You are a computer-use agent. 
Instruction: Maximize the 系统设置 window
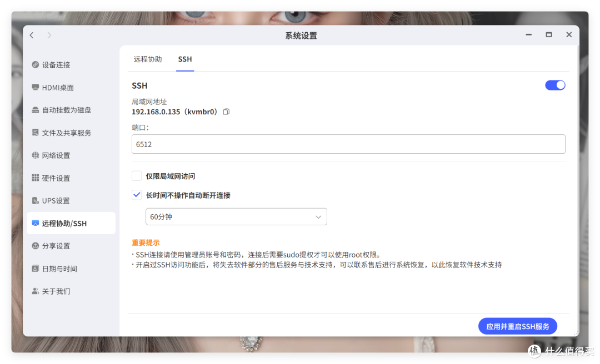549,35
